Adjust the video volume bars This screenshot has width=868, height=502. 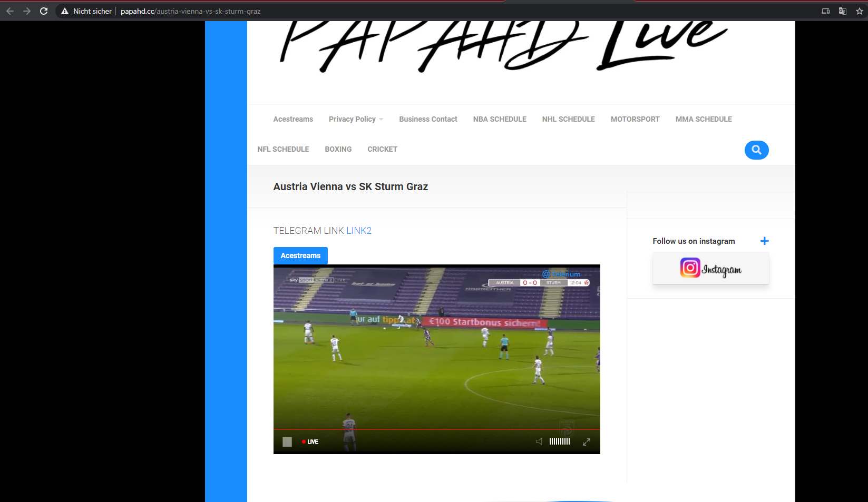coord(560,441)
